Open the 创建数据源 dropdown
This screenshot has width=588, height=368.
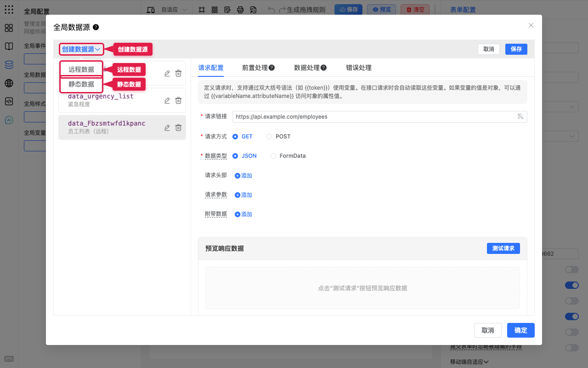point(81,49)
